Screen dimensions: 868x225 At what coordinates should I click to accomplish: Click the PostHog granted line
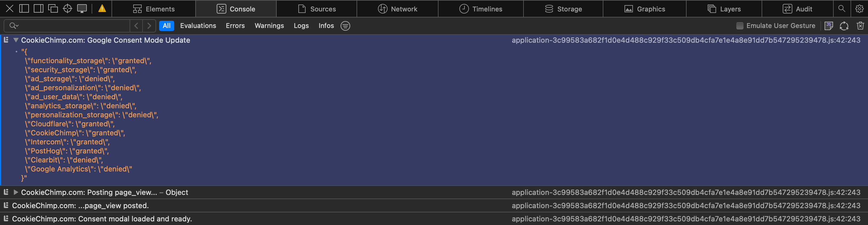(x=67, y=151)
